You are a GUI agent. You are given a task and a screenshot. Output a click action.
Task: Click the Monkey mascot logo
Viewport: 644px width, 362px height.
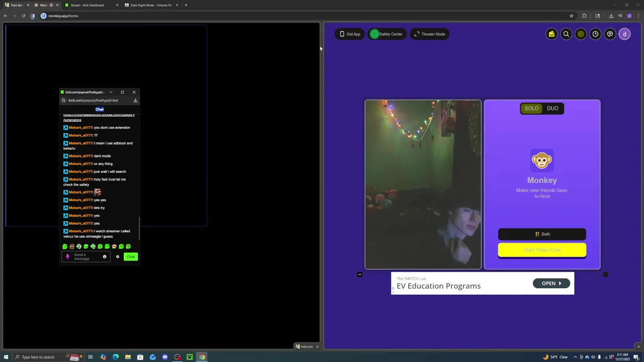542,160
